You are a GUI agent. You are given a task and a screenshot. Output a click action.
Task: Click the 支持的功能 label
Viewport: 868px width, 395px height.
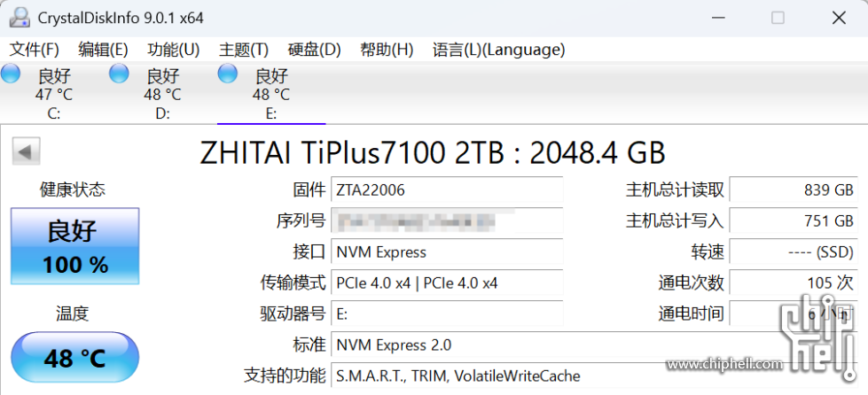285,376
